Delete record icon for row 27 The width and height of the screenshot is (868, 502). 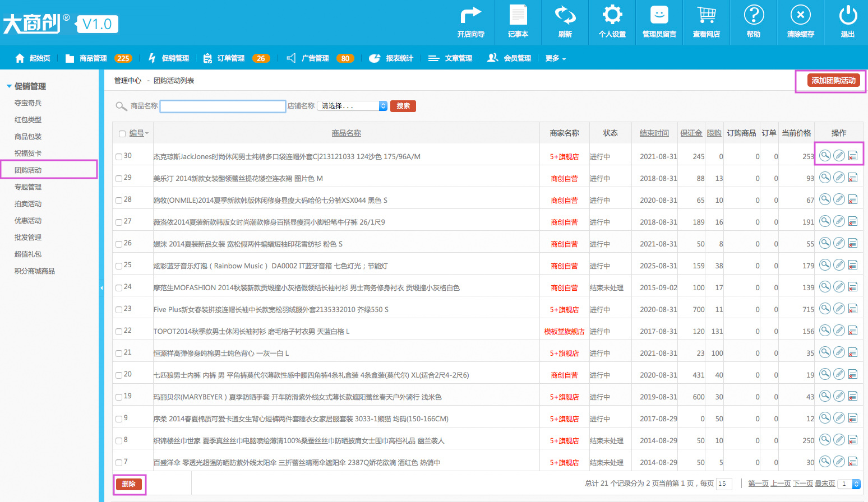point(853,221)
